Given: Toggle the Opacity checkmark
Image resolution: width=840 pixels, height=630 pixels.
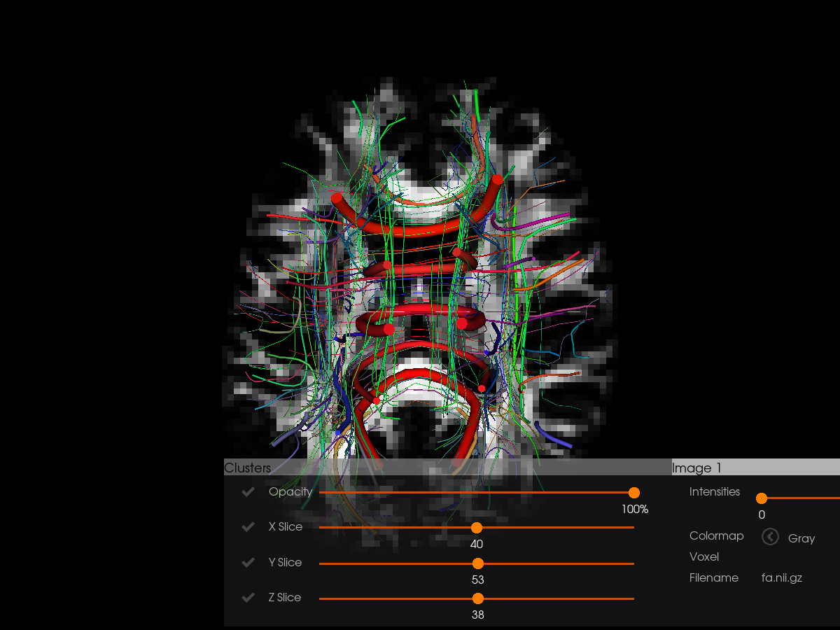Looking at the screenshot, I should [x=248, y=492].
